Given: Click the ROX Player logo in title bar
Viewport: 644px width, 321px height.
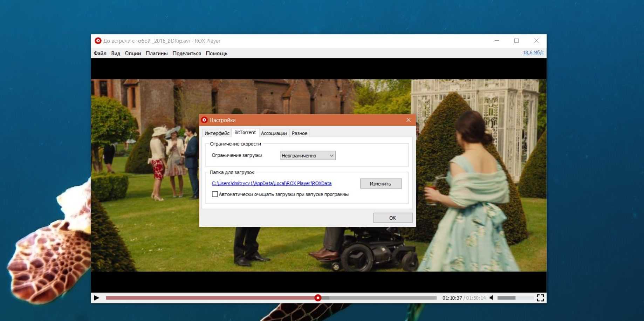Looking at the screenshot, I should [x=98, y=41].
